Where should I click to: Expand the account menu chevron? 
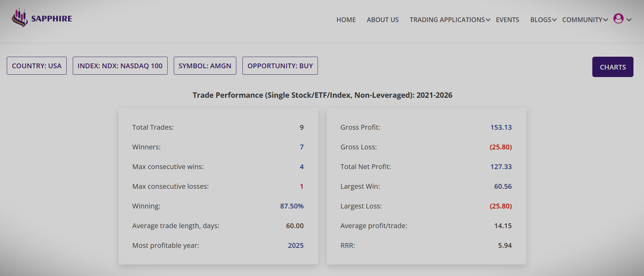629,20
